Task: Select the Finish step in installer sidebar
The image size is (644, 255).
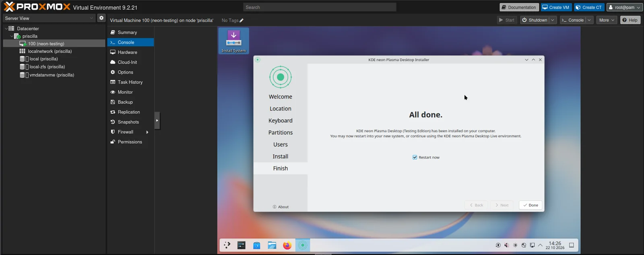Action: tap(281, 168)
